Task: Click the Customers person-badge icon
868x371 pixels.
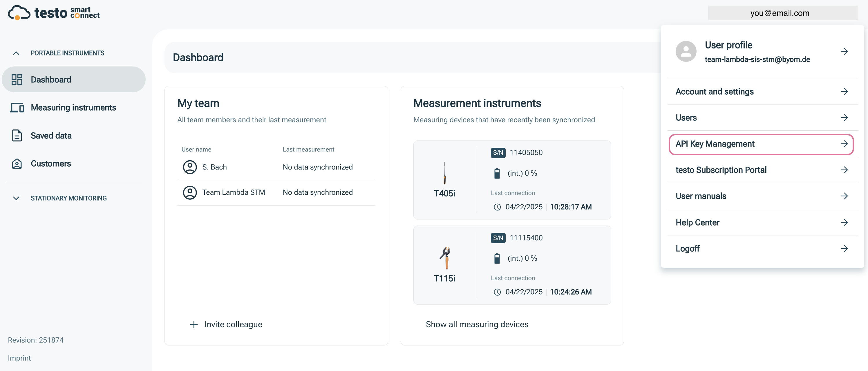Action: pos(17,163)
